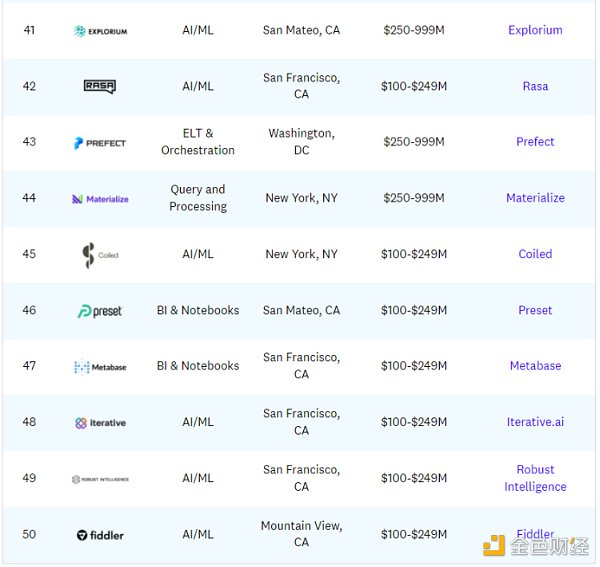Click 'BI & Notebooks' in the Preset row
Viewport: 600px width, 567px height.
pos(198,310)
